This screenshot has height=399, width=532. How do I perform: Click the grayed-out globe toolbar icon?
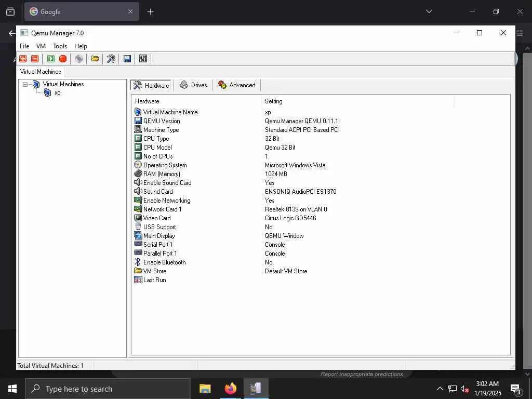click(x=79, y=59)
